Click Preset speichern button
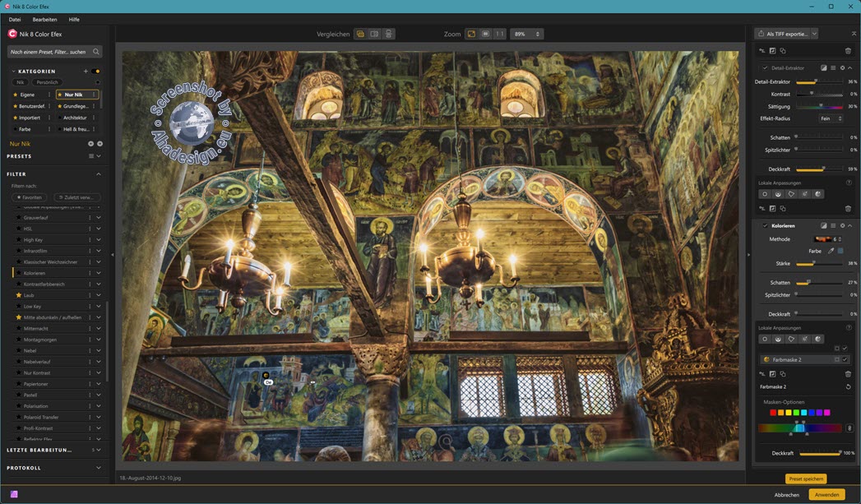Screen dimensions: 861x504 click(x=806, y=479)
